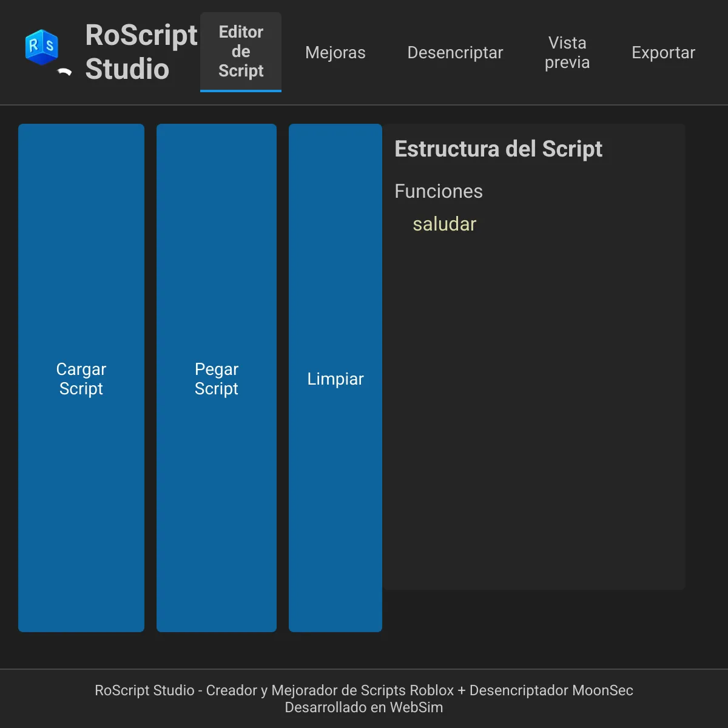The image size is (728, 728).
Task: Hit the Limpiar button
Action: tap(335, 379)
